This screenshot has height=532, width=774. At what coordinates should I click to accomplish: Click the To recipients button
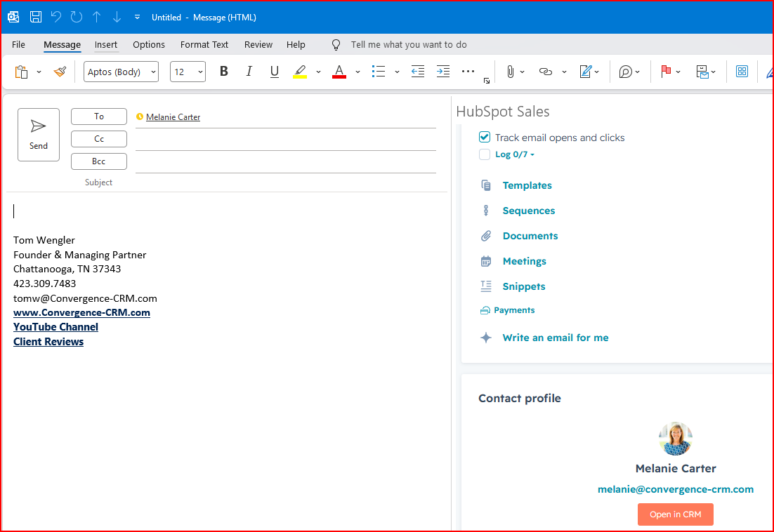(x=99, y=117)
